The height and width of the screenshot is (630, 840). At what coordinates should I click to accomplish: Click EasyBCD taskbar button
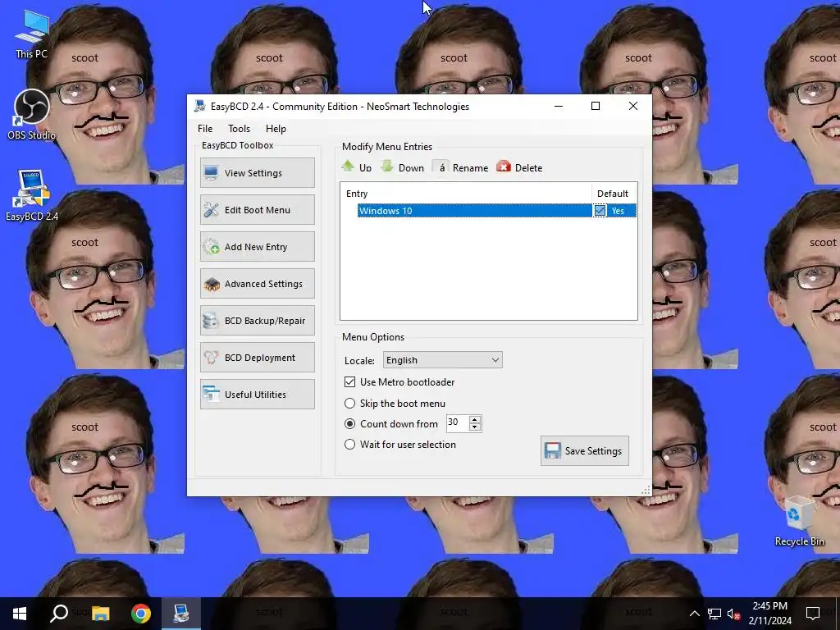[x=181, y=614]
